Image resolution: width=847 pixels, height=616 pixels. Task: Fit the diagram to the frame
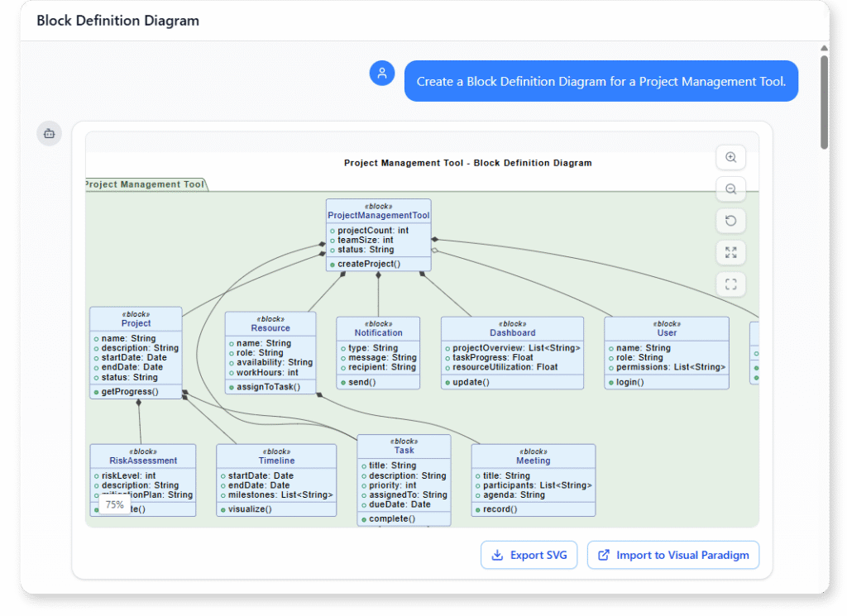coord(731,284)
